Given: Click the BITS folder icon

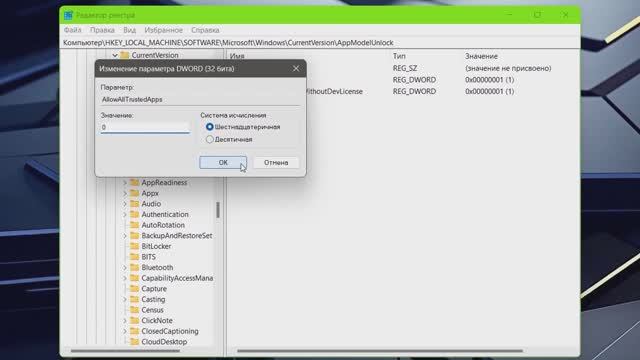Looking at the screenshot, I should (134, 257).
